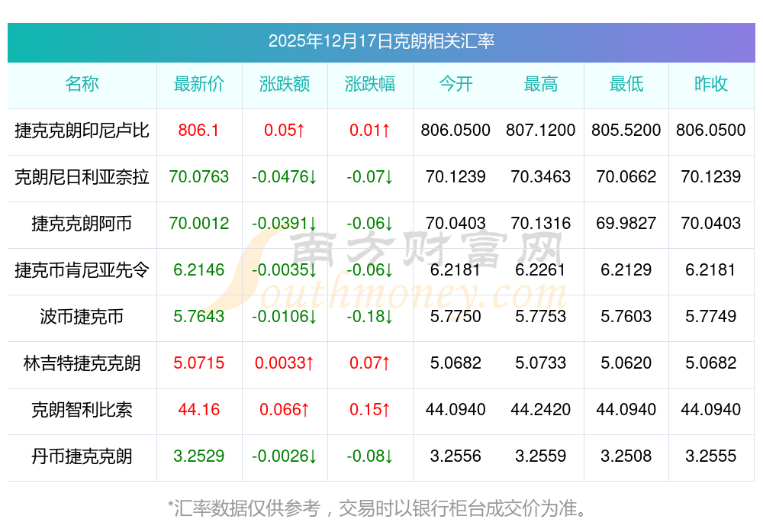Click the high value 807.1200
Viewport: 763px width, 532px height.
541,130
